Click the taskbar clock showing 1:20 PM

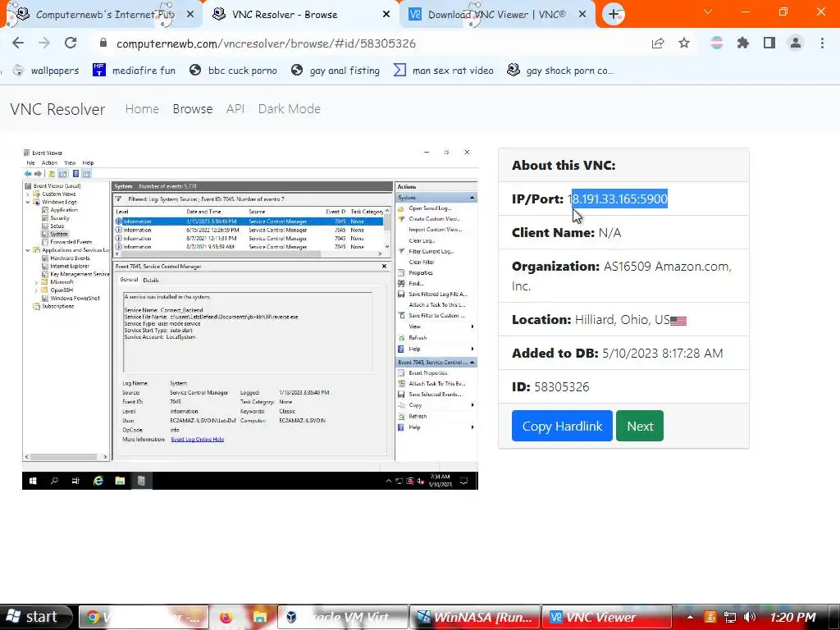click(x=793, y=617)
